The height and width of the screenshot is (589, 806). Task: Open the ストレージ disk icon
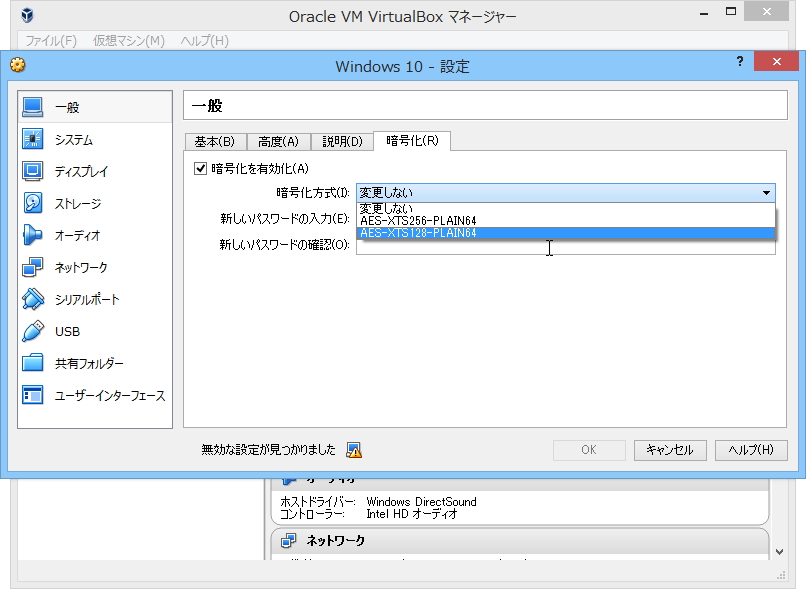(32, 203)
